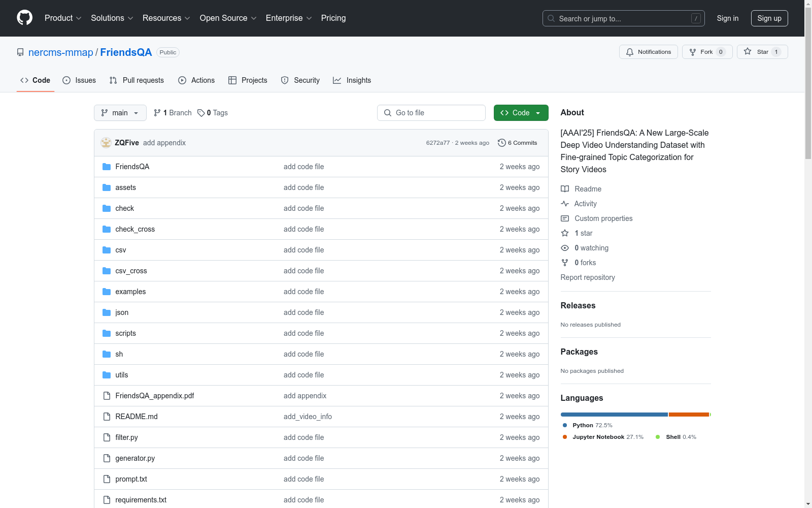Click the filter.py file icon
This screenshot has width=812, height=508.
[107, 437]
